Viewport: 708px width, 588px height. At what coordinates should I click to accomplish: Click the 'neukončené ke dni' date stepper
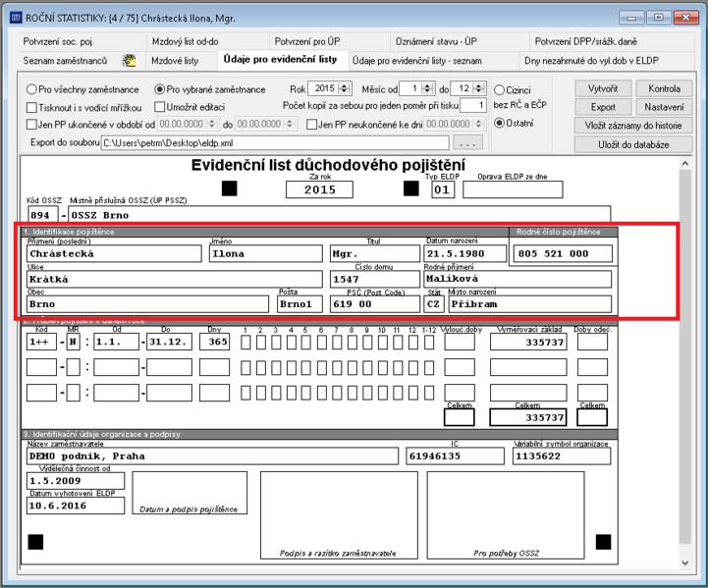pyautogui.click(x=478, y=124)
